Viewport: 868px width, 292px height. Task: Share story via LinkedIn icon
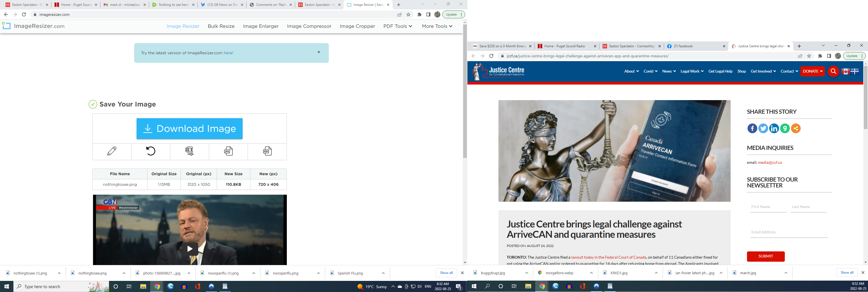coord(774,128)
